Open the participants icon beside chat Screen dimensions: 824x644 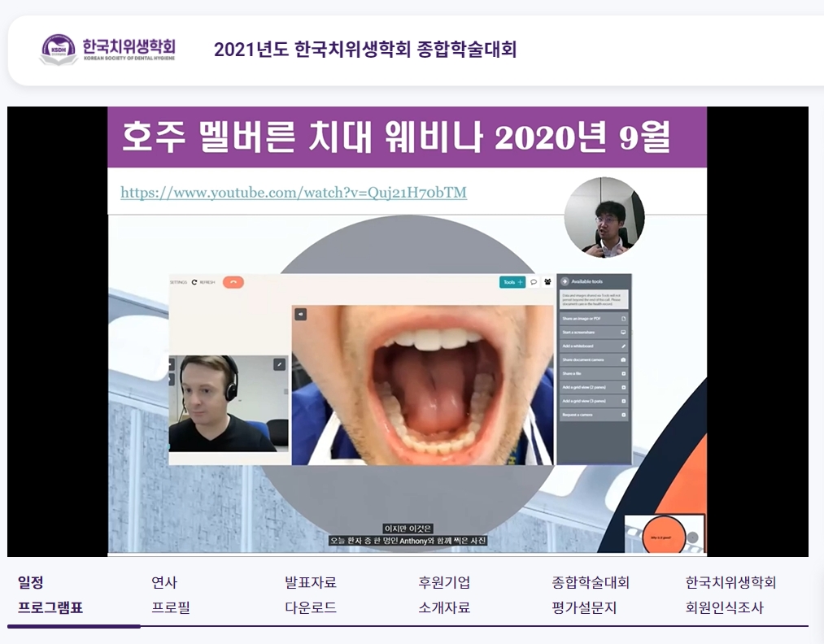coord(547,282)
